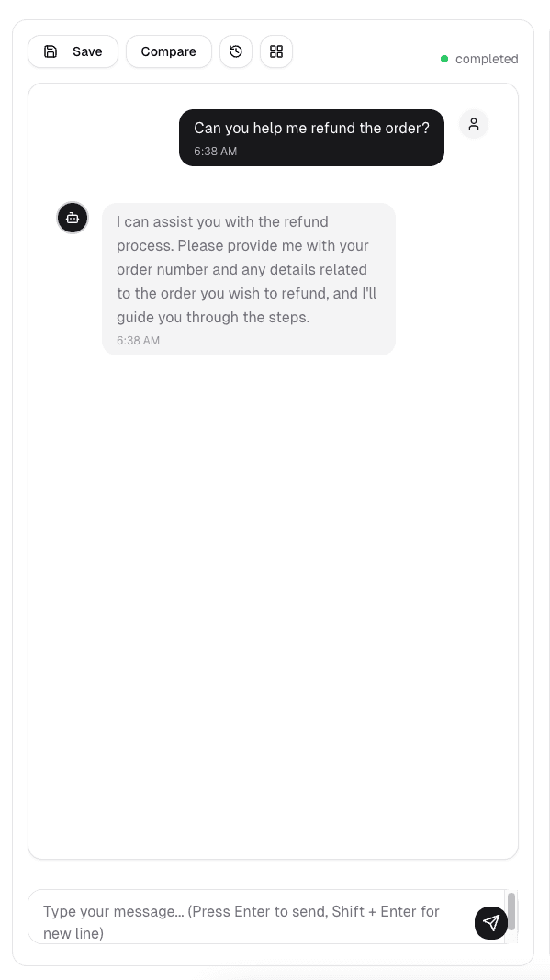Click the 6:38 AM timestamp under bot reply

138,341
